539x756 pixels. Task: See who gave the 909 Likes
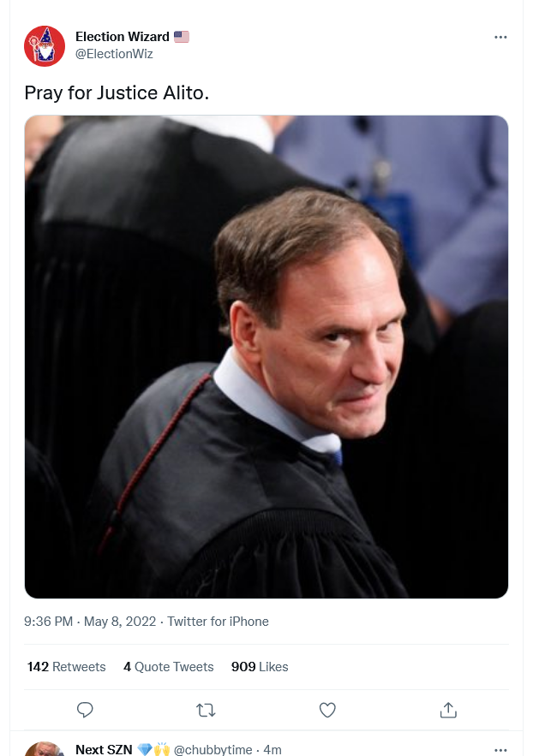[260, 667]
